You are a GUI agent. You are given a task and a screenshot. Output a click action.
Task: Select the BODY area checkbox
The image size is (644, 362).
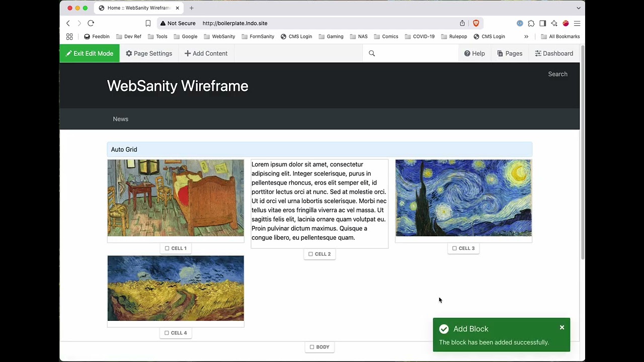tap(312, 347)
